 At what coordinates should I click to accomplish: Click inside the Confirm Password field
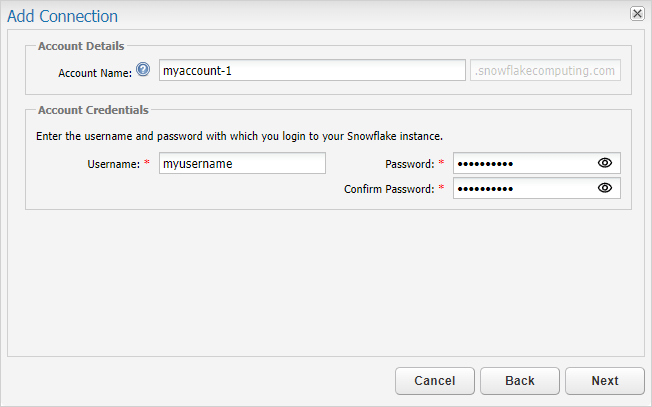pyautogui.click(x=536, y=188)
